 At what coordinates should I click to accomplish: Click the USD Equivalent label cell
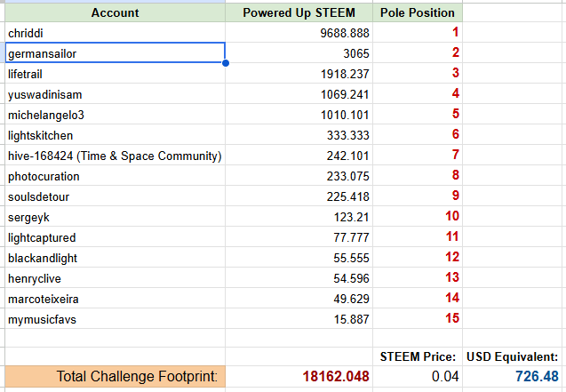513,356
